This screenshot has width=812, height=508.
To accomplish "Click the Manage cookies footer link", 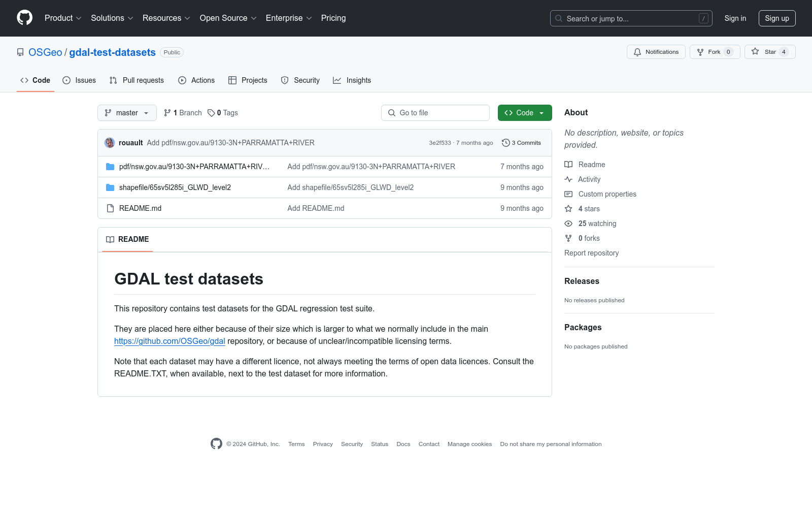I will [x=470, y=444].
